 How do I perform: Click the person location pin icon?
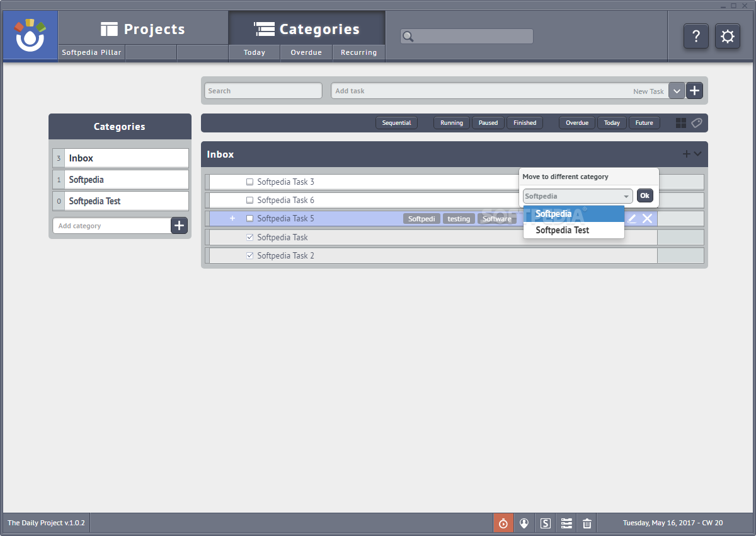point(524,523)
